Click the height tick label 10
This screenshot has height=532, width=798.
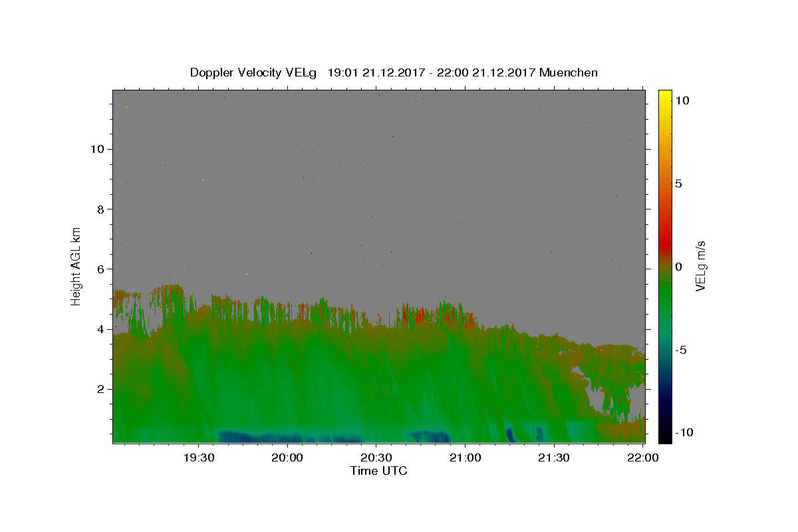(x=98, y=149)
